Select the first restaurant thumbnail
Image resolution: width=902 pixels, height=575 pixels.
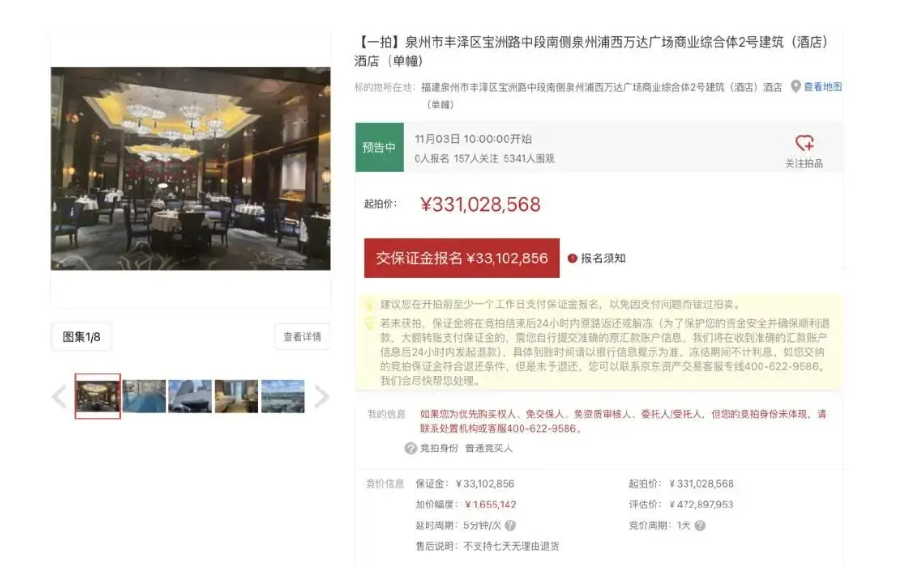(98, 396)
